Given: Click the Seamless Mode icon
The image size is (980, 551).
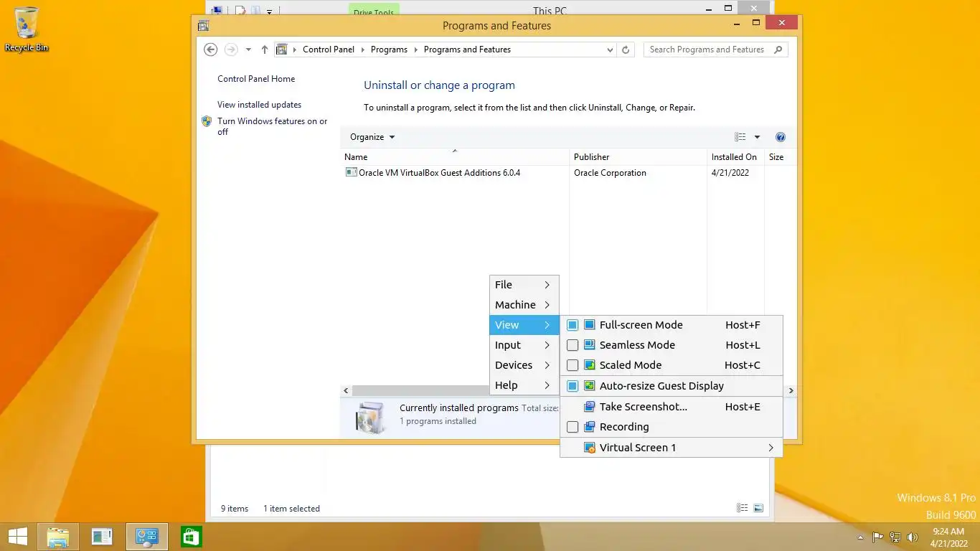Looking at the screenshot, I should 589,345.
